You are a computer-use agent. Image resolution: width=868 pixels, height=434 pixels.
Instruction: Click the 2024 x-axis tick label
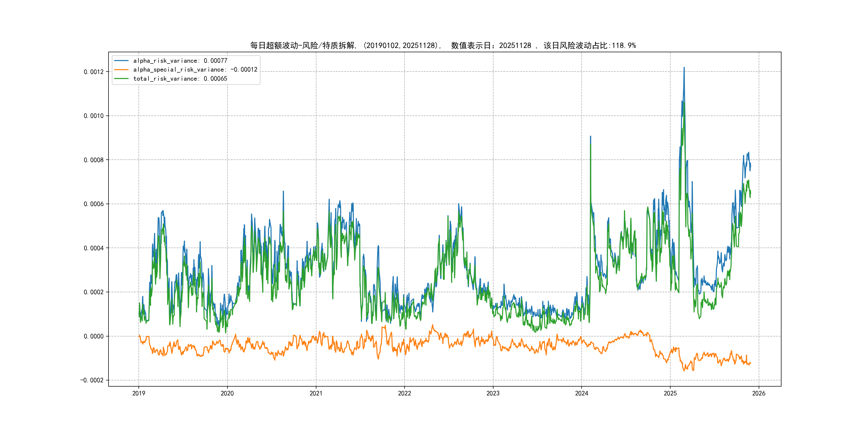(582, 393)
